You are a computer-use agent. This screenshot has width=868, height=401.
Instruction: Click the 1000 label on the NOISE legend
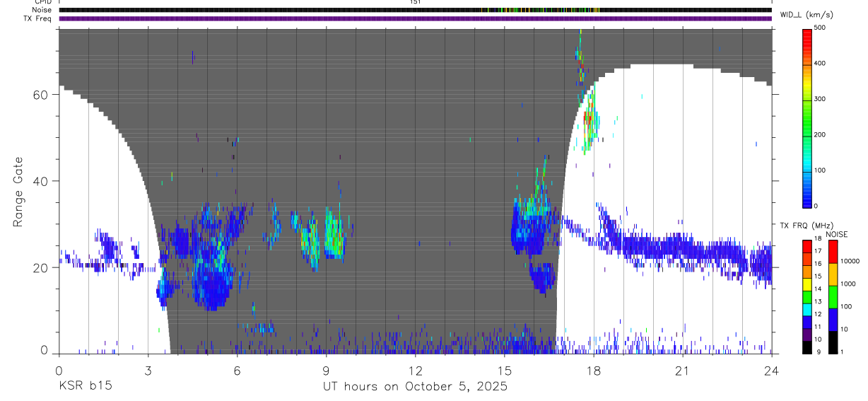pyautogui.click(x=848, y=284)
